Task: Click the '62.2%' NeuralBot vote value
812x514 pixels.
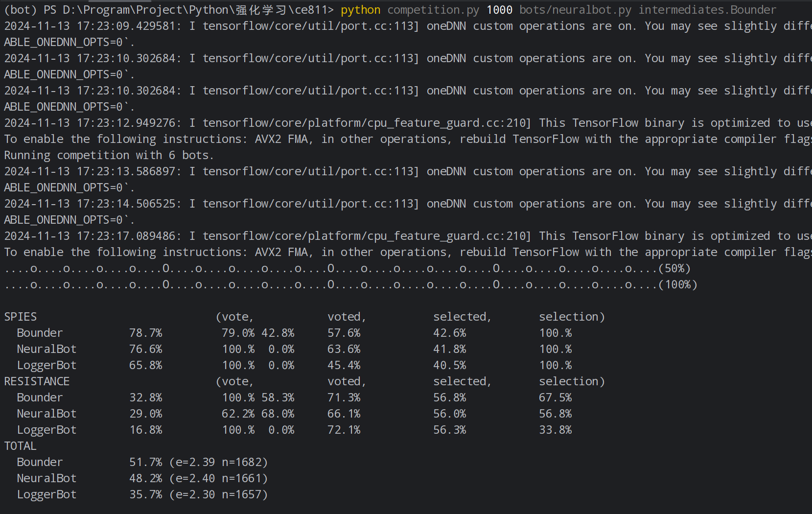Action: coord(238,414)
